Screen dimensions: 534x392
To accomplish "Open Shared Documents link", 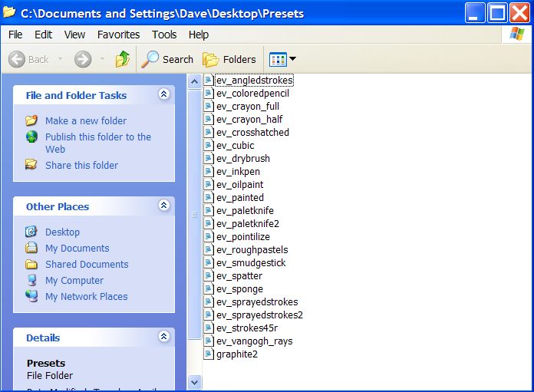I will [87, 265].
